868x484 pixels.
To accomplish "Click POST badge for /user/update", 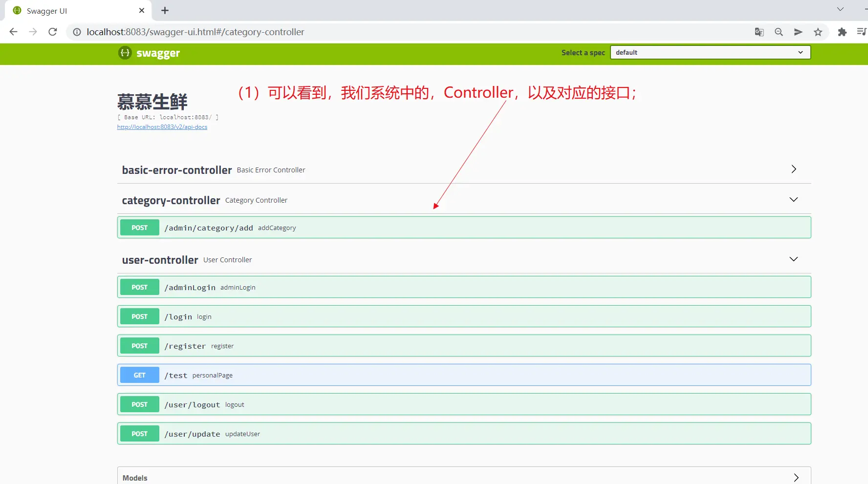I will (x=140, y=434).
